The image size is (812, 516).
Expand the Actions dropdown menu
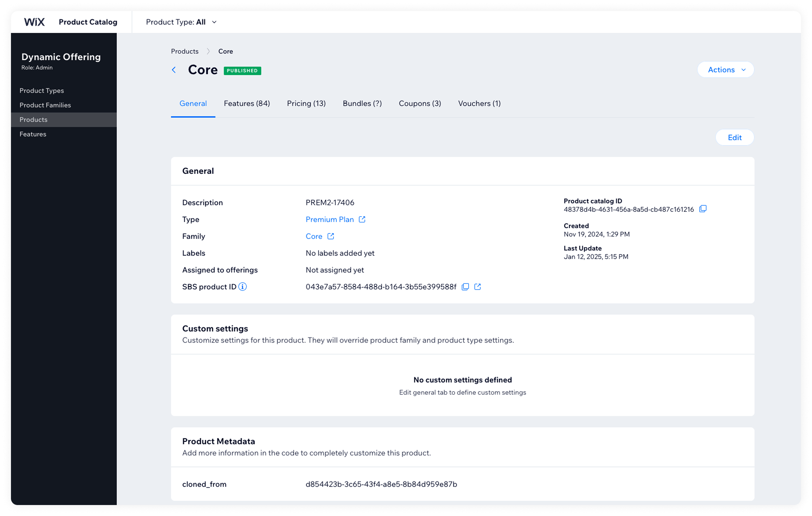click(x=726, y=70)
